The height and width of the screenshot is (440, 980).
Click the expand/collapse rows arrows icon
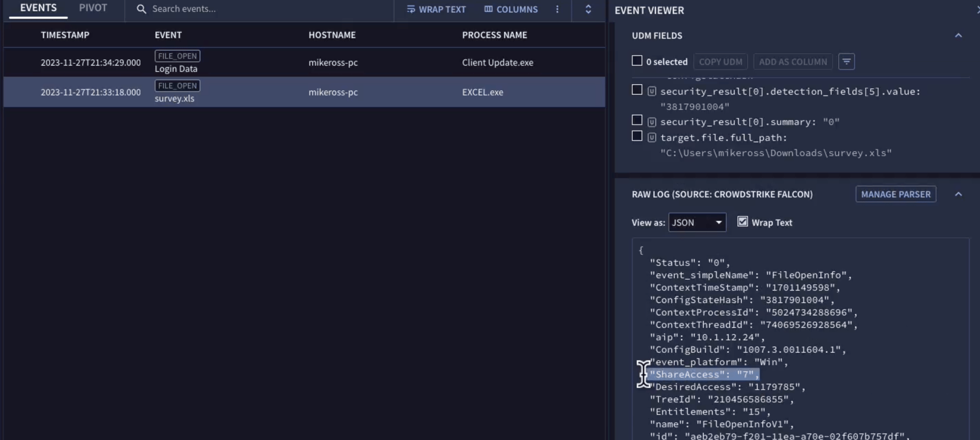588,9
